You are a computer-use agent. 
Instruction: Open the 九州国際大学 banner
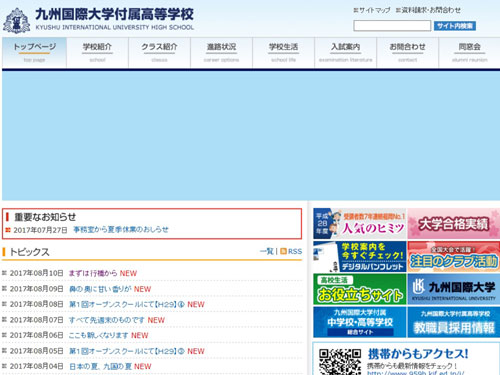[453, 289]
